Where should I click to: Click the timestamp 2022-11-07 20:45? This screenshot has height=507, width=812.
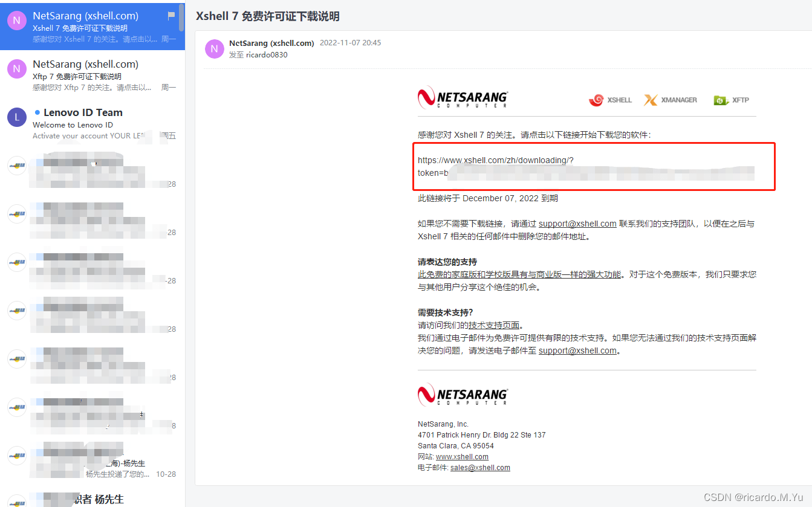pyautogui.click(x=350, y=43)
